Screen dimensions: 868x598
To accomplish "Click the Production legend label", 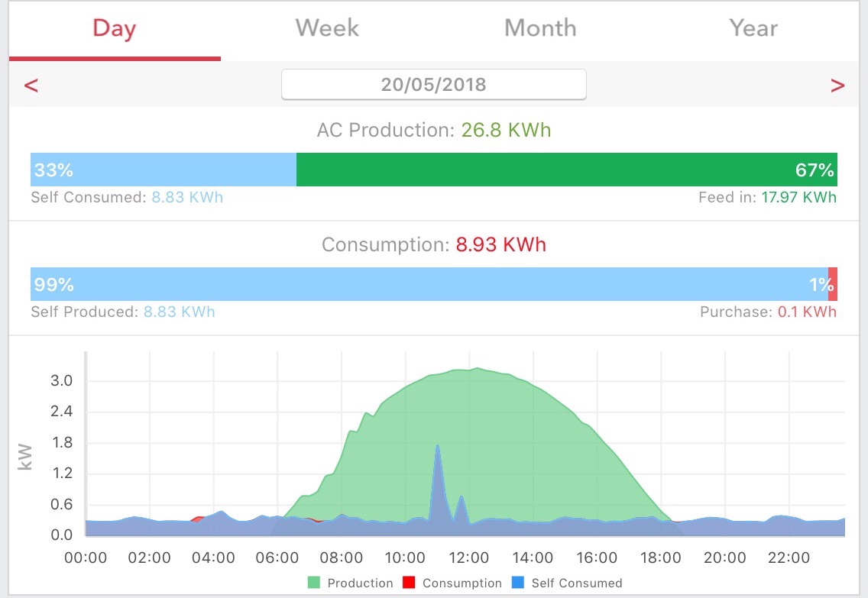I will pyautogui.click(x=360, y=583).
